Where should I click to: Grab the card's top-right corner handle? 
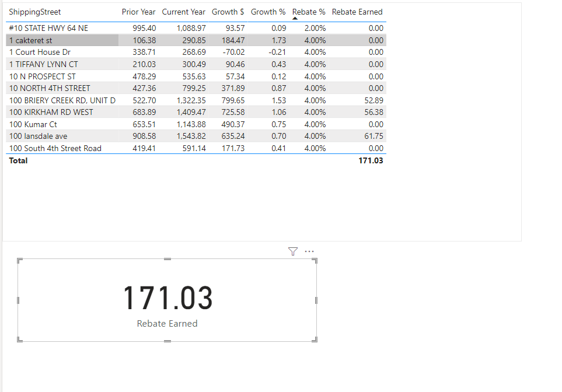click(x=315, y=261)
